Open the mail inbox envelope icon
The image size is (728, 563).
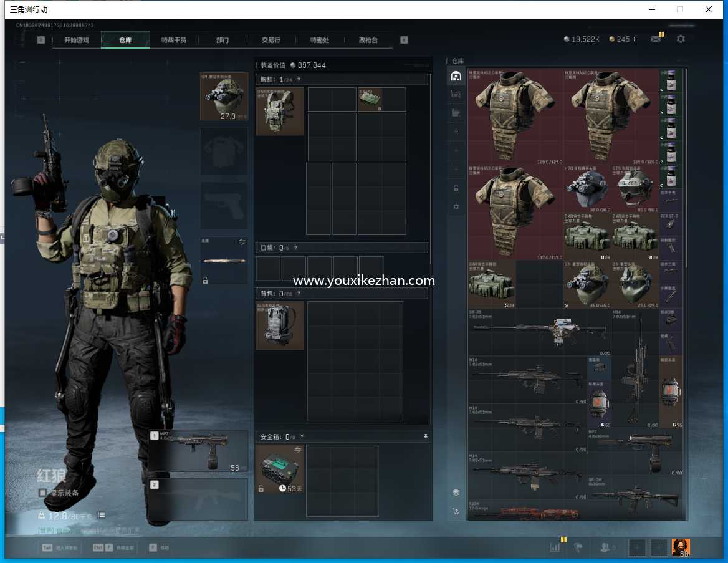point(655,39)
